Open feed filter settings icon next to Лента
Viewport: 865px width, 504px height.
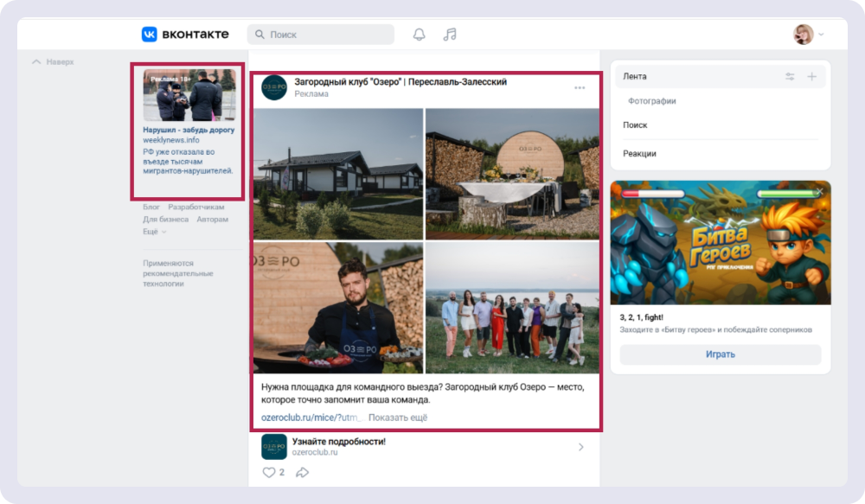point(790,77)
